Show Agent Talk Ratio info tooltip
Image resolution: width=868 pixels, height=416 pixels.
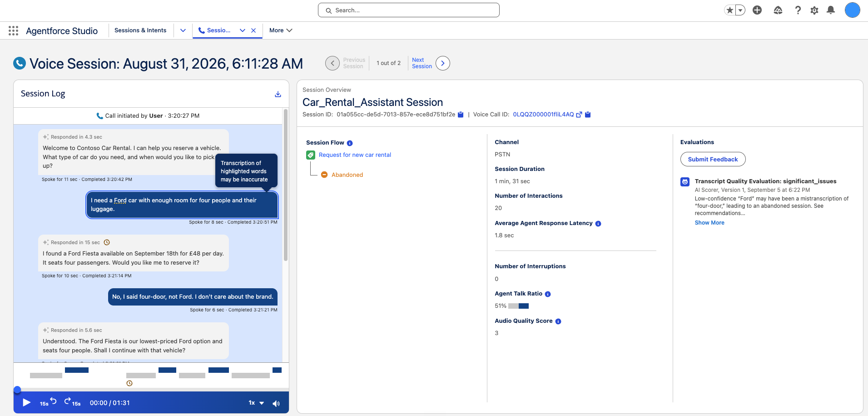coord(548,294)
